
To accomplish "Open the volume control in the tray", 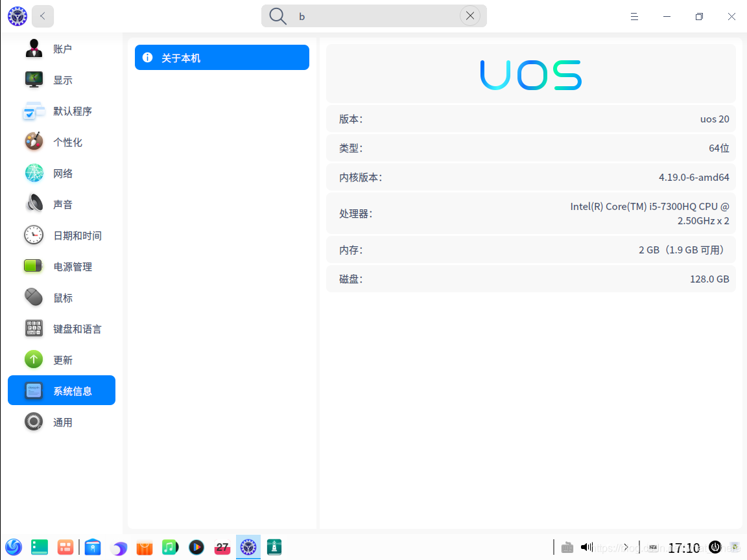I will [x=586, y=547].
